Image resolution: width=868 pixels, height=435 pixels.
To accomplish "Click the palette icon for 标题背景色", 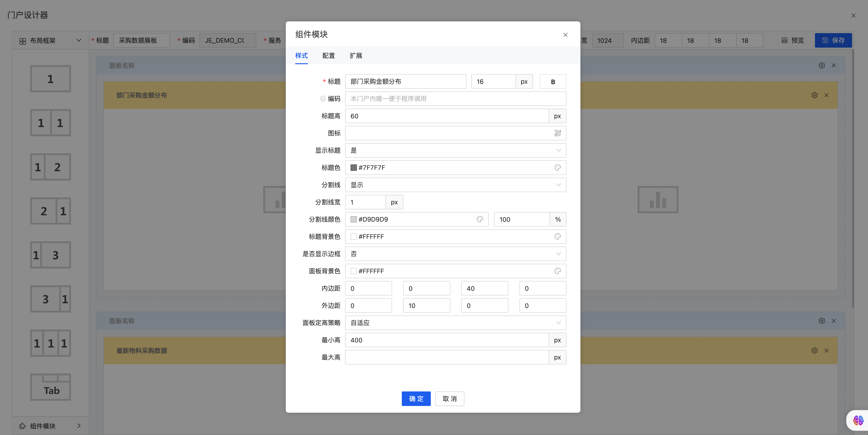I will [558, 237].
